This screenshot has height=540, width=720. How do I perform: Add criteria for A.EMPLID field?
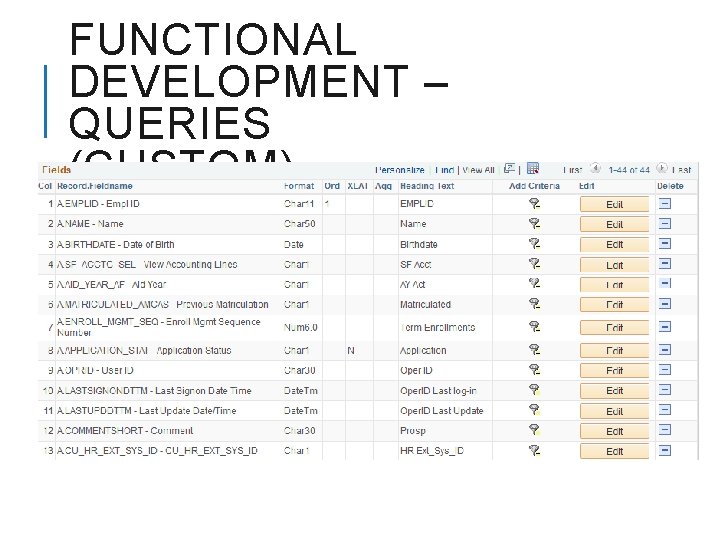coord(534,203)
